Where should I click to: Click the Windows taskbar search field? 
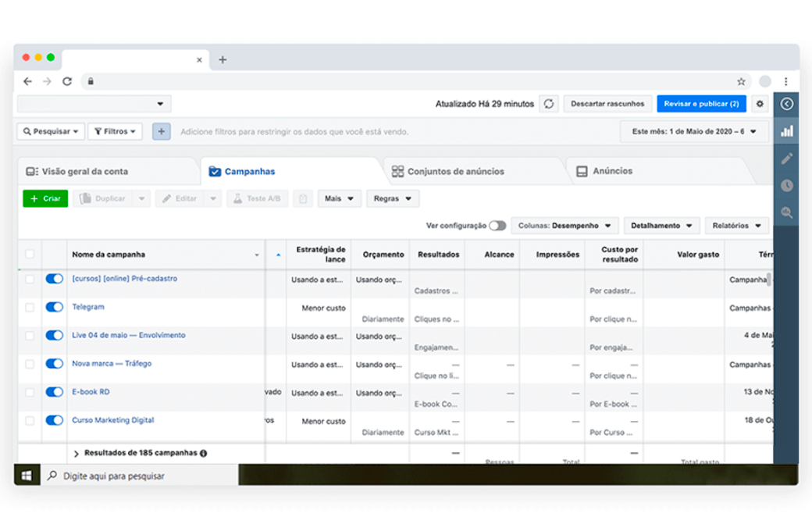(141, 476)
